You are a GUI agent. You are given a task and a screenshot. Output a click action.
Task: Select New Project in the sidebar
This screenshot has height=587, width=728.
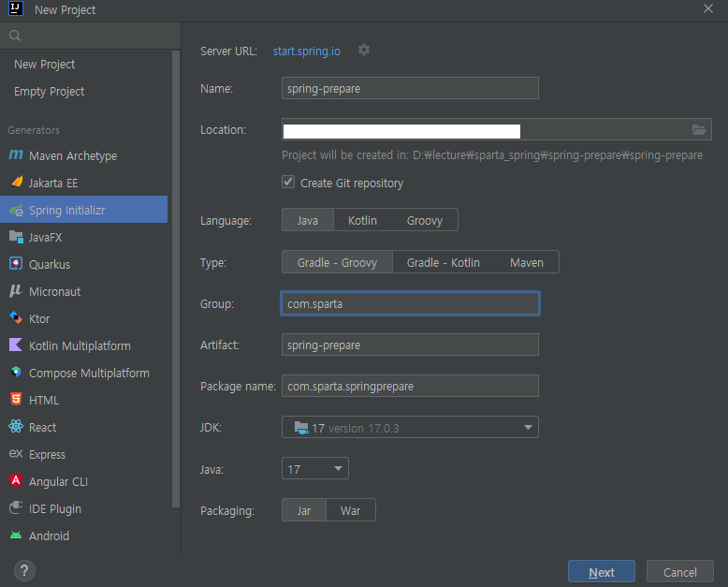click(45, 64)
